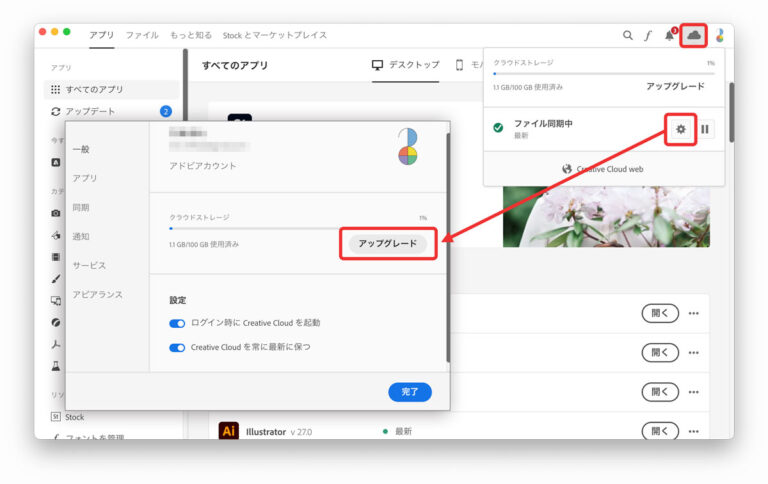
Task: Click the アップグレード button in preferences dialog
Action: [x=387, y=243]
